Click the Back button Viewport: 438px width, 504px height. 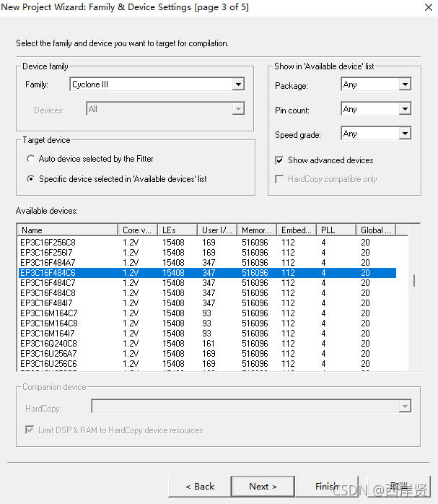tap(200, 487)
